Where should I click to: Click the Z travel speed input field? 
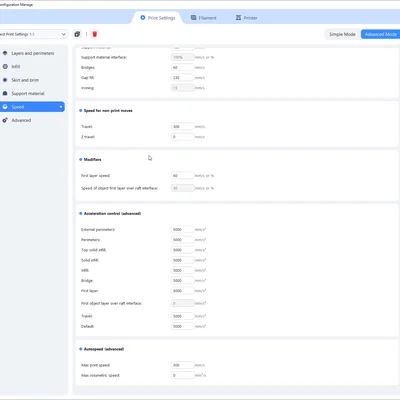(x=182, y=137)
